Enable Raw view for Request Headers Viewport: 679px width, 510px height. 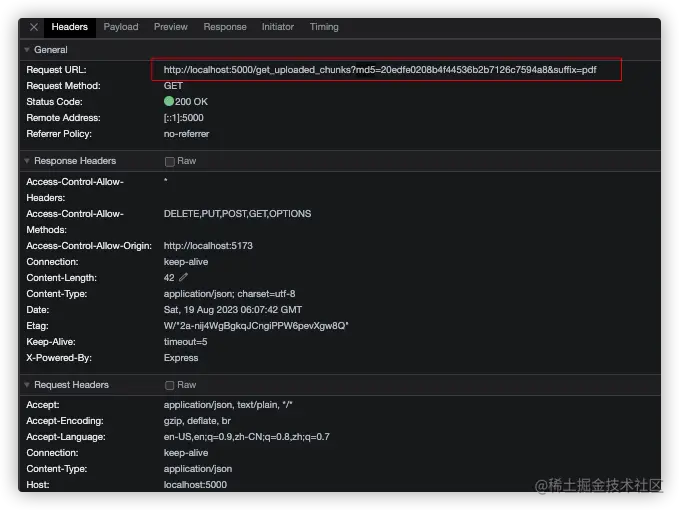170,385
